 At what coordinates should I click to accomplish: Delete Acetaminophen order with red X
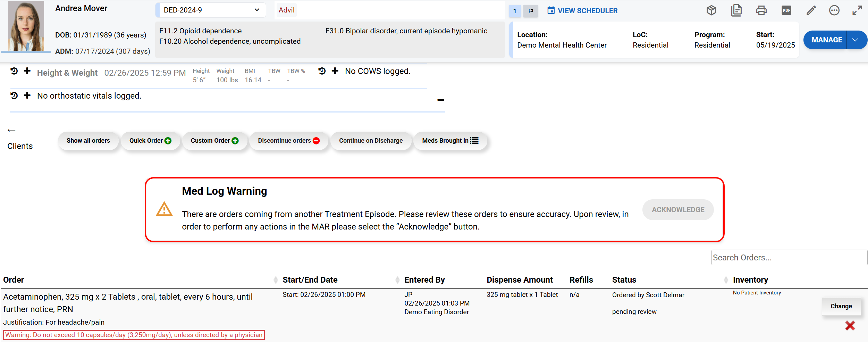(x=850, y=325)
